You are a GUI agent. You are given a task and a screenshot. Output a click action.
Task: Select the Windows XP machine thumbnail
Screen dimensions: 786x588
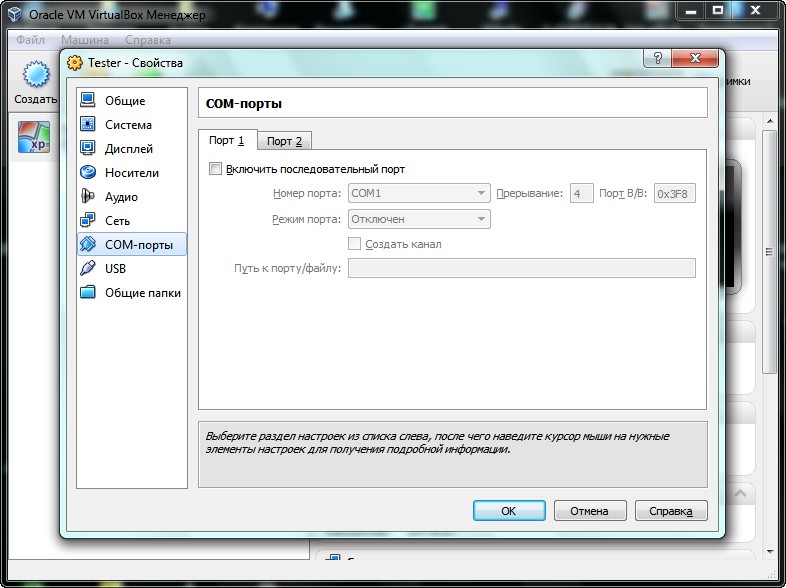pos(34,137)
